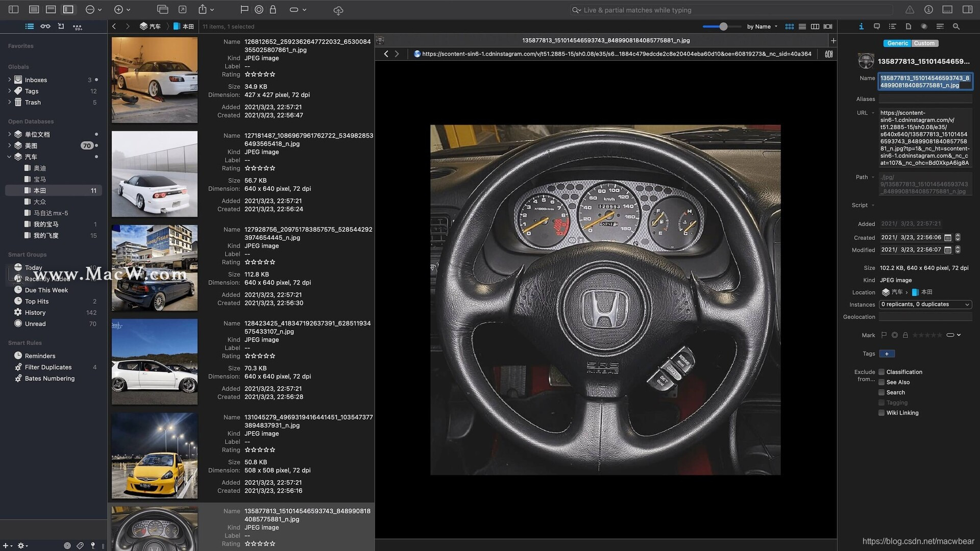980x551 pixels.
Task: Switch the item list to icon grid view
Action: point(790,27)
